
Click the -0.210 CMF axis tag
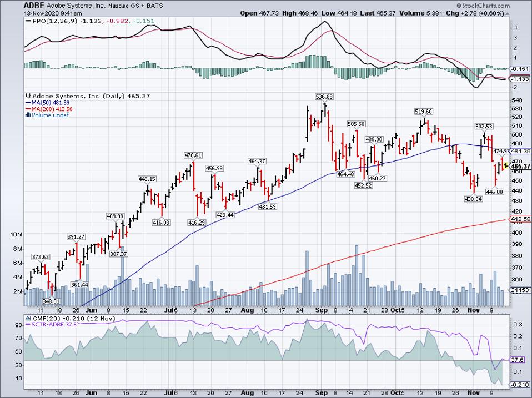(x=521, y=385)
